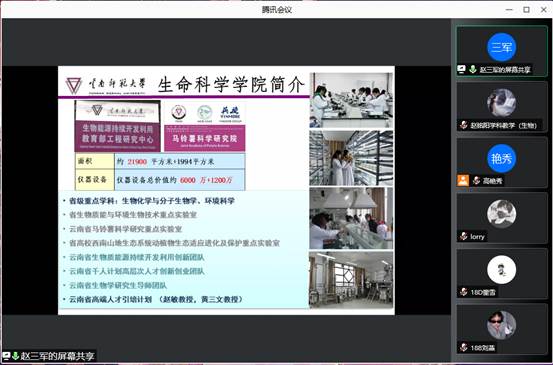
Task: Click the 腾讯会议 window title
Action: point(277,10)
